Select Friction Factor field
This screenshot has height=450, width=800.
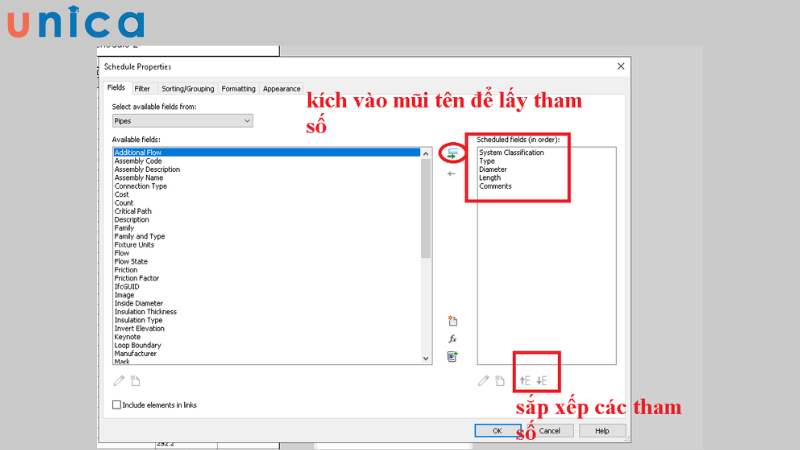(137, 278)
